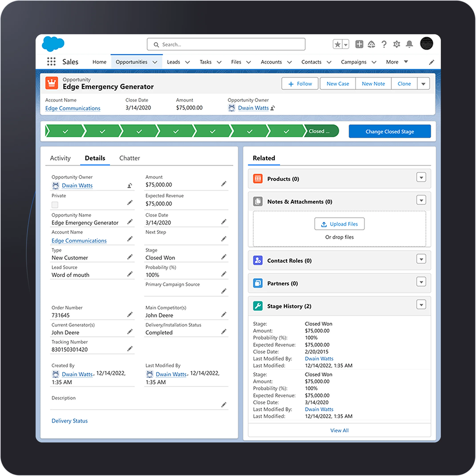Click the Closed stage in the path
Viewport: 476px width, 476px height.
pyautogui.click(x=321, y=131)
